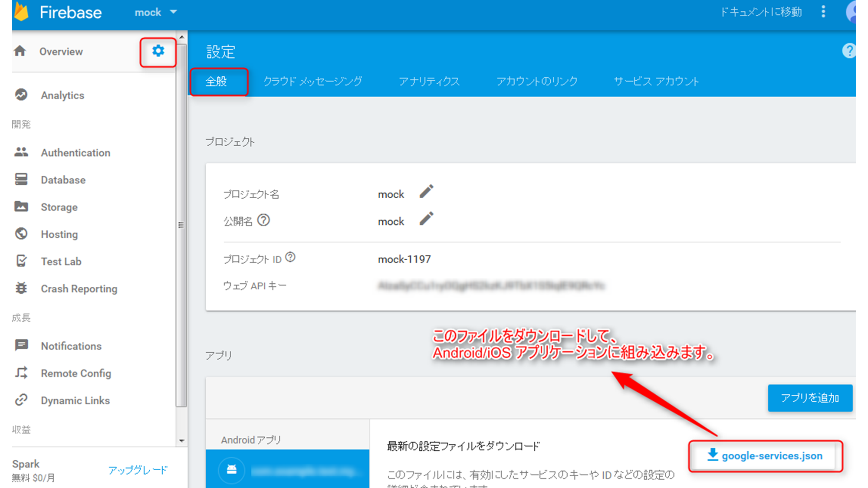This screenshot has width=868, height=488.
Task: Click the Notifications message icon
Action: [x=21, y=345]
